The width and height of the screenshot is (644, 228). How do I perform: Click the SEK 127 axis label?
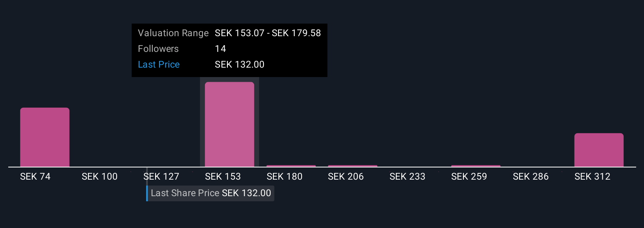click(x=161, y=177)
